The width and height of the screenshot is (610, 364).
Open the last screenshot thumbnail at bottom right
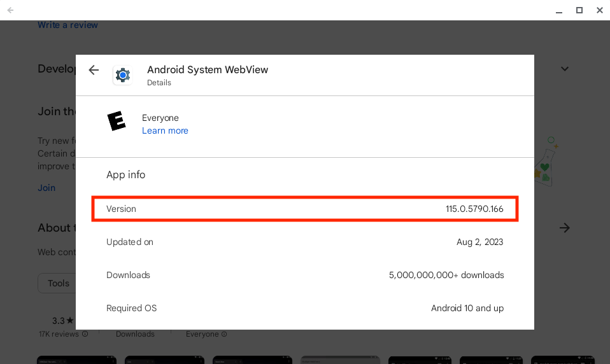[563, 360]
